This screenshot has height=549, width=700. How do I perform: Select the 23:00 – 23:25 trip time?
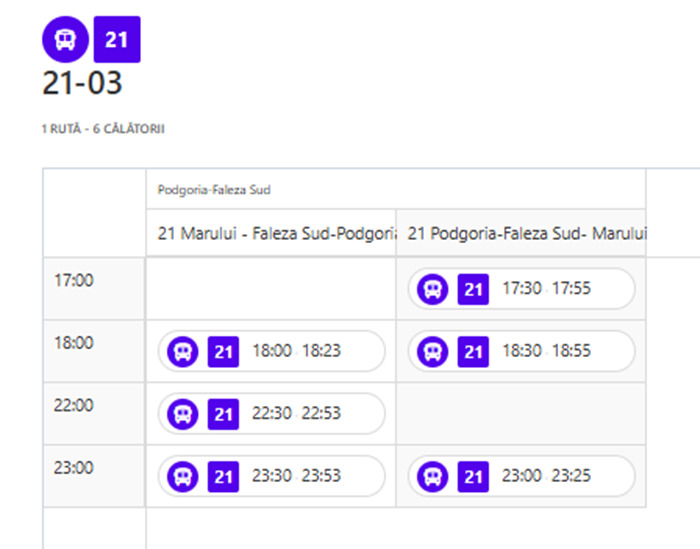547,476
